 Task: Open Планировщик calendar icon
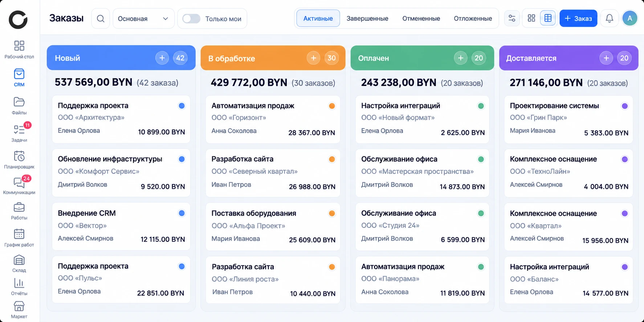tap(19, 156)
